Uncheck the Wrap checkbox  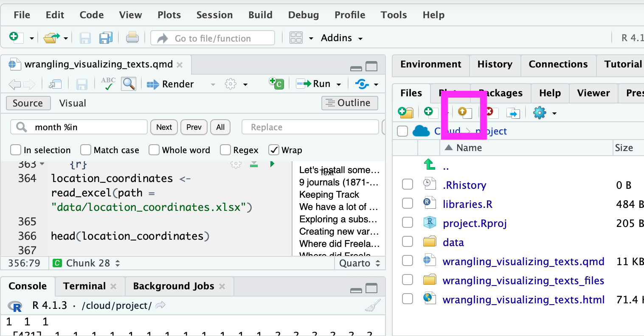coord(274,150)
